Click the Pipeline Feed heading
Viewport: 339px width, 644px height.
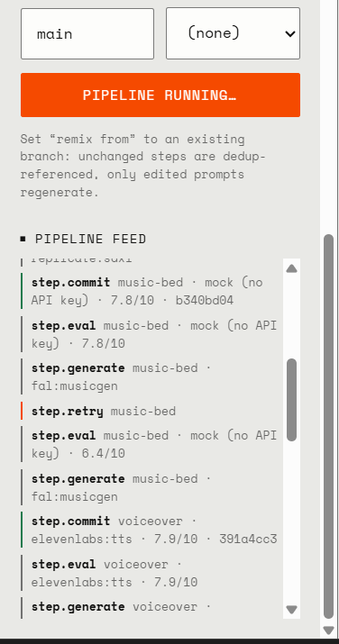[90, 239]
